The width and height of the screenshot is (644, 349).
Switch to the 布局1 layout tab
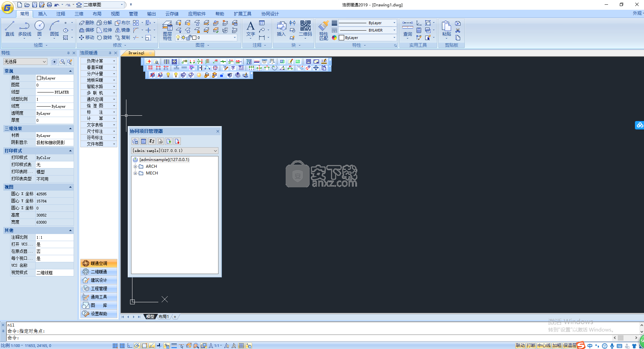click(164, 317)
